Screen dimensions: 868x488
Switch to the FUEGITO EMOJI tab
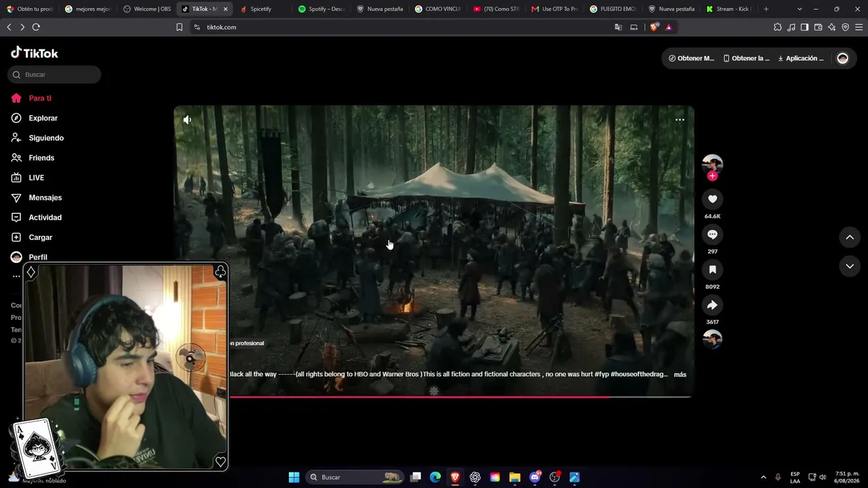click(x=613, y=9)
